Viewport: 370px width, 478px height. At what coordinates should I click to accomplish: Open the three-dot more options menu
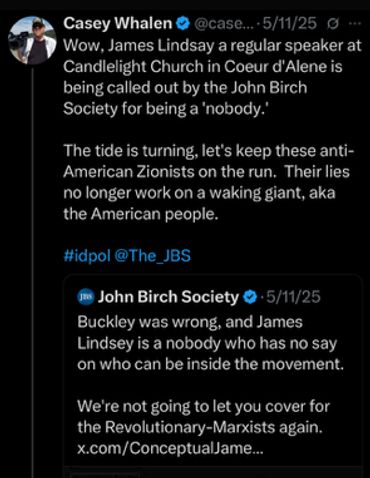point(355,24)
